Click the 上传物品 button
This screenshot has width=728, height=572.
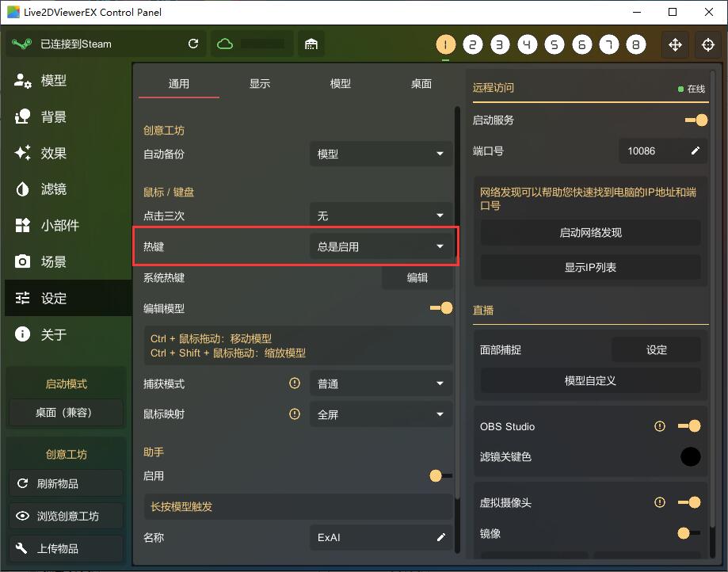coord(66,548)
